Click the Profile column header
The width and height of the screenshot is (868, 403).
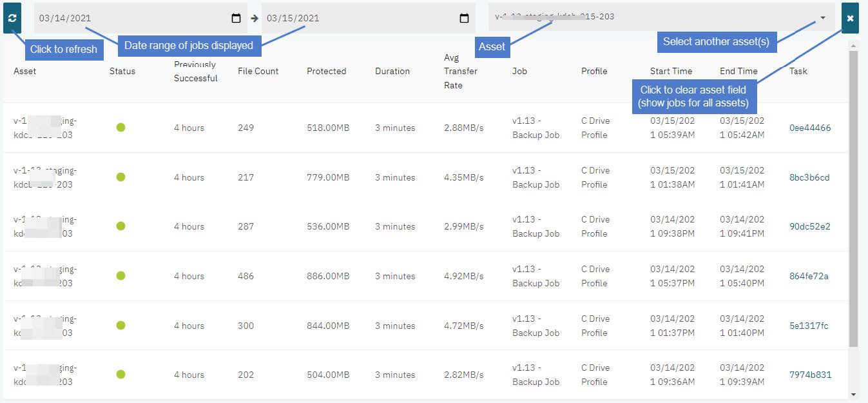(x=594, y=71)
